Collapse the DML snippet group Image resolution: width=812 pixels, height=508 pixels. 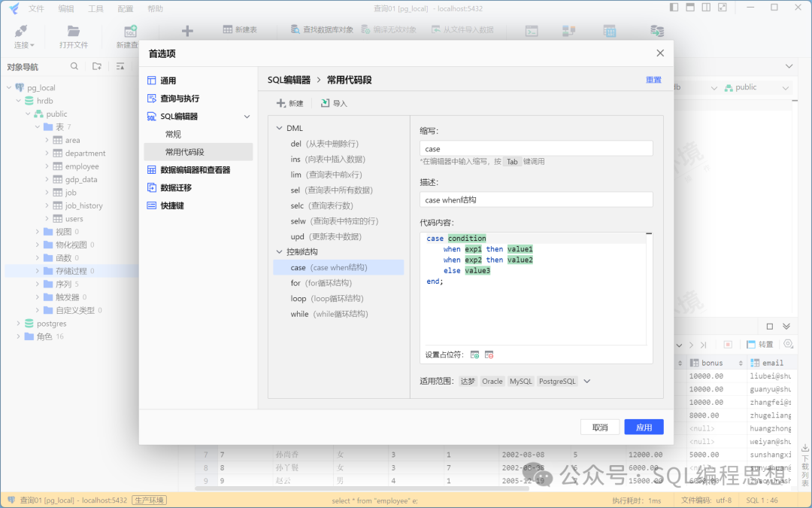[x=280, y=128]
